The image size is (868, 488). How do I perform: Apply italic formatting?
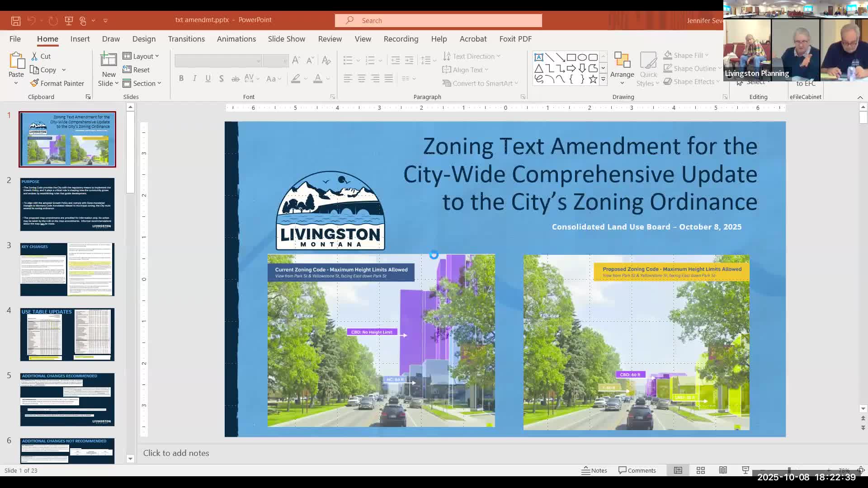tap(194, 78)
